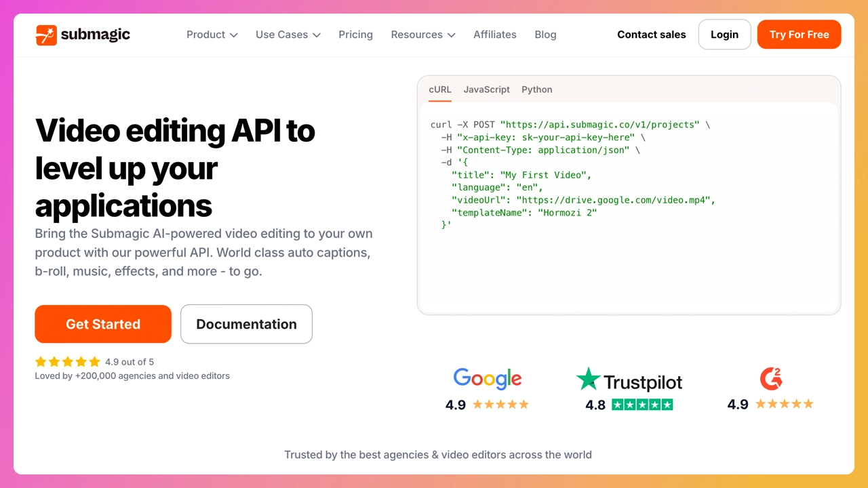Open the Documentation button

coord(247,324)
